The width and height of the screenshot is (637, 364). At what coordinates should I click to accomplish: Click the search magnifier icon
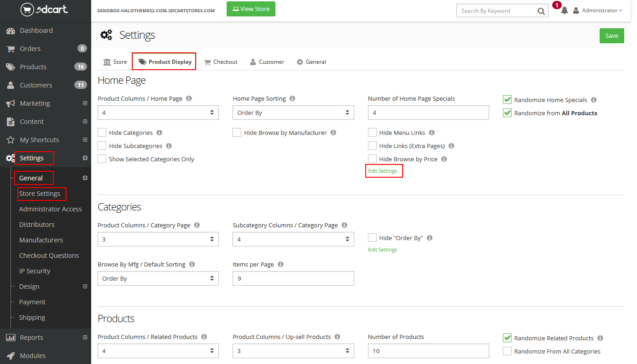(x=541, y=11)
